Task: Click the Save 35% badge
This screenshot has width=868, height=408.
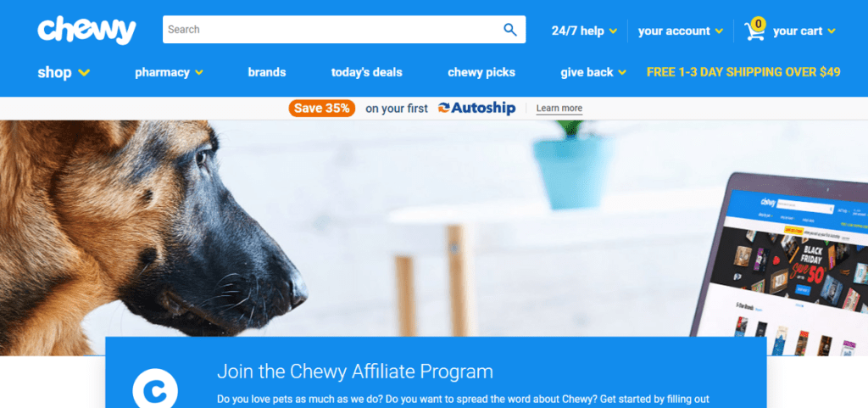Action: coord(321,109)
